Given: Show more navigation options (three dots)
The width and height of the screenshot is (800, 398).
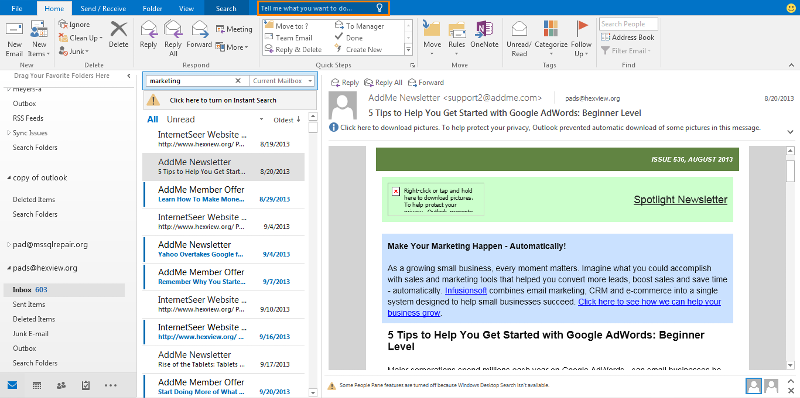Looking at the screenshot, I should click(111, 385).
